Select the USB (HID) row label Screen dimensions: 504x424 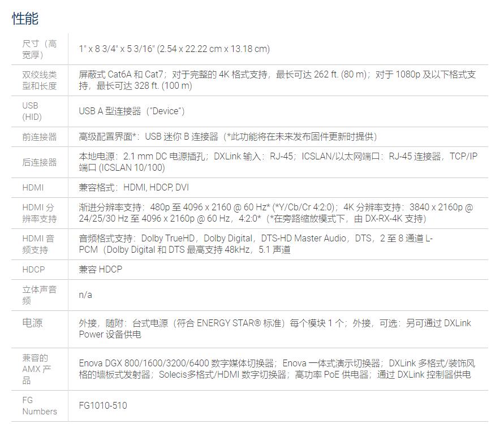tap(32, 111)
